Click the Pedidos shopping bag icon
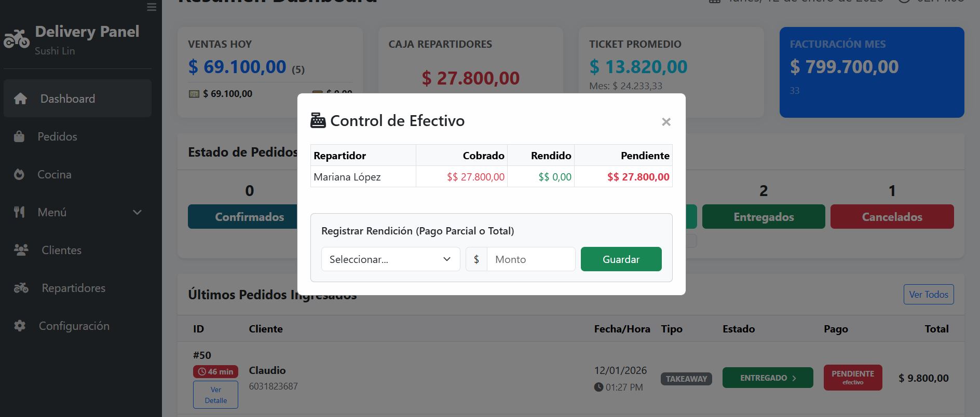 click(x=19, y=136)
